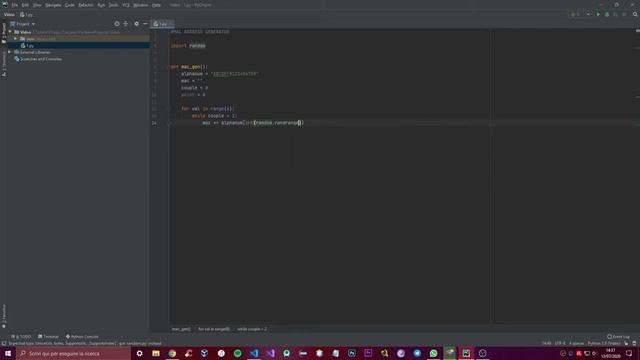Open the Window menu
Screen dimensions: 640x360
(141, 5)
